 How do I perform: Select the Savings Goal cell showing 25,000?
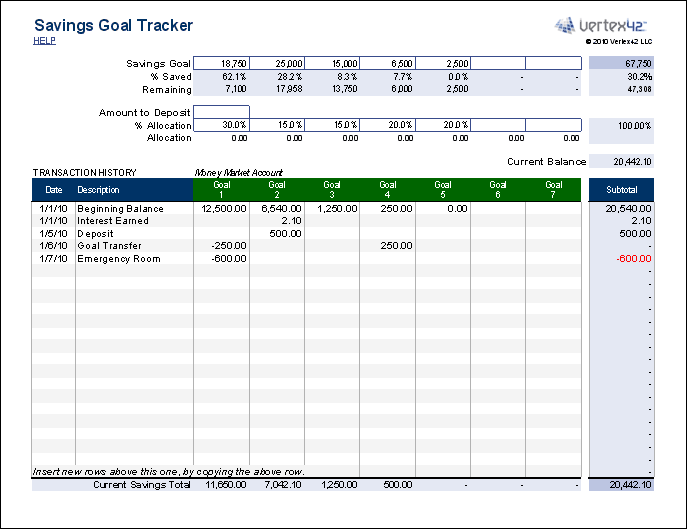click(x=276, y=63)
